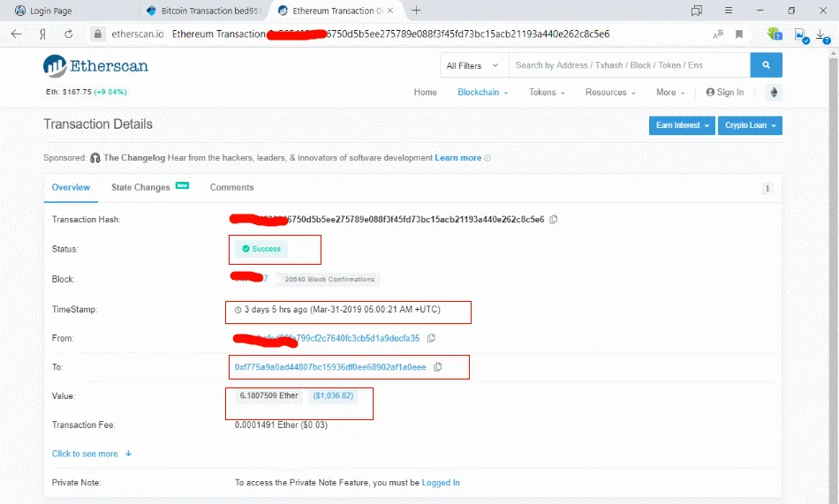Open the Ethereum network selector icon
The height and width of the screenshot is (504, 839).
774,92
